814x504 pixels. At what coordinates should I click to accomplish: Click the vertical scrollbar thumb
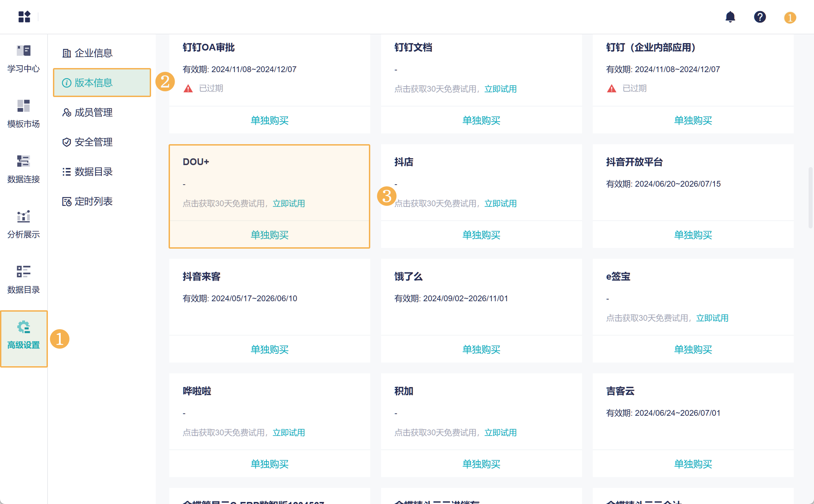click(810, 197)
